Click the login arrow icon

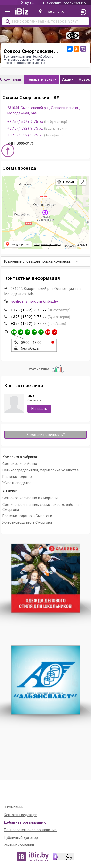[x=83, y=12]
